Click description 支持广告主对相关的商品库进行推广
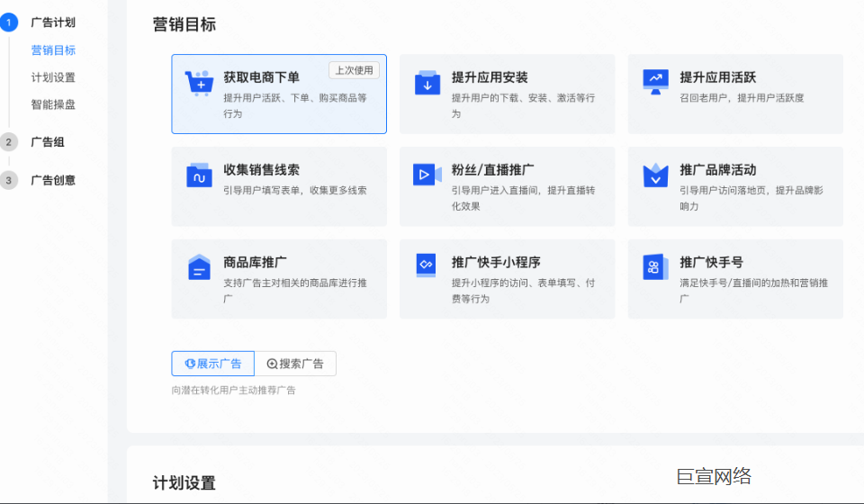Image resolution: width=864 pixels, height=504 pixels. click(295, 291)
